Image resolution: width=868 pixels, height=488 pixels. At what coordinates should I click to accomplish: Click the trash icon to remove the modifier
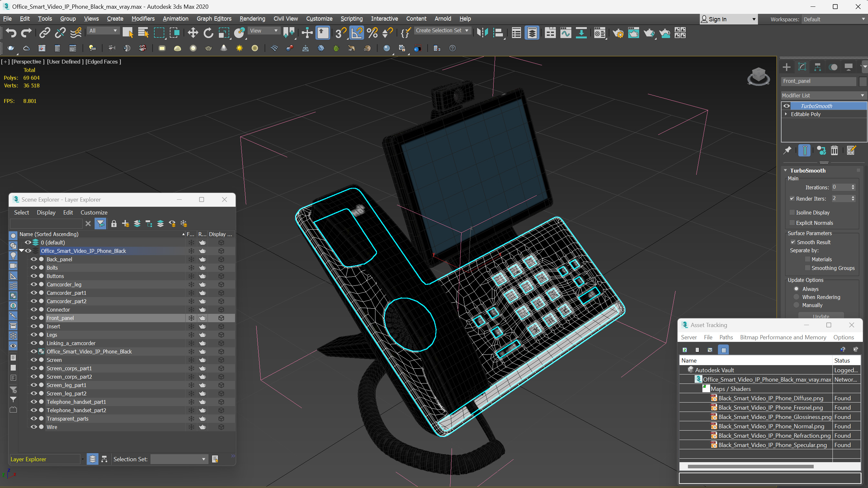click(834, 150)
